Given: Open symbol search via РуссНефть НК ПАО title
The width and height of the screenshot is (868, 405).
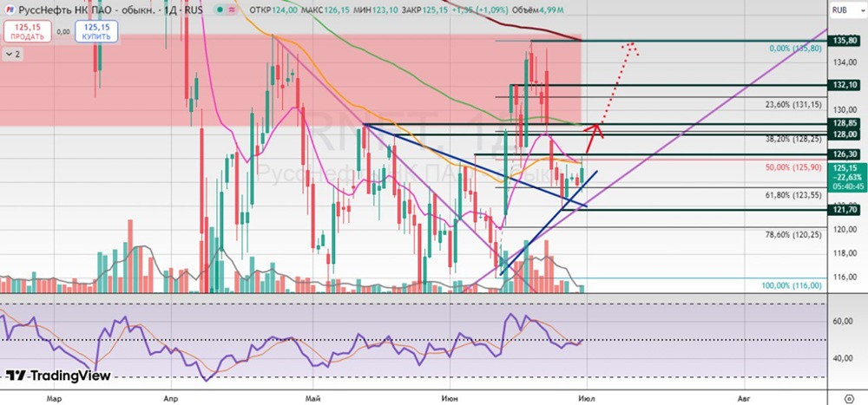Looking at the screenshot, I should 86,10.
